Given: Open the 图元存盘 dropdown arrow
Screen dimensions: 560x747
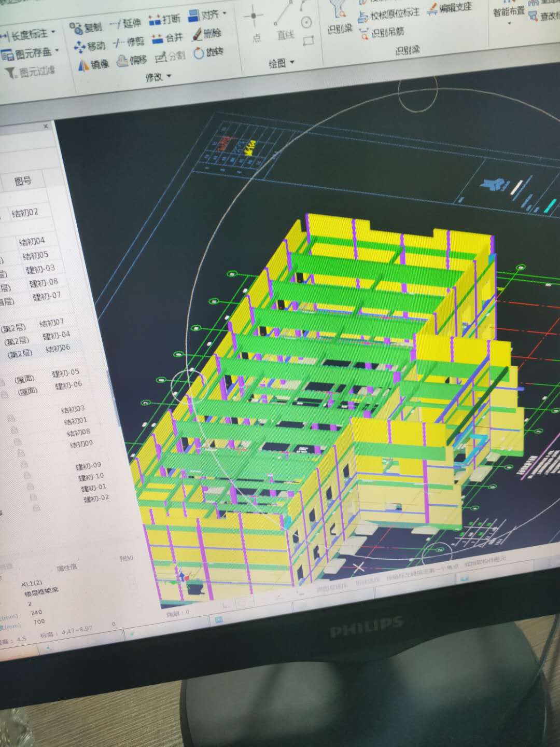Looking at the screenshot, I should (x=57, y=51).
